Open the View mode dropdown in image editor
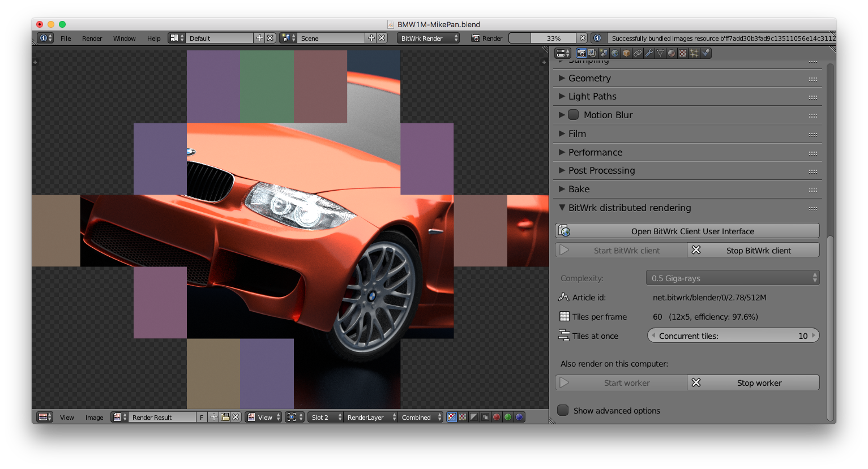 pyautogui.click(x=263, y=417)
